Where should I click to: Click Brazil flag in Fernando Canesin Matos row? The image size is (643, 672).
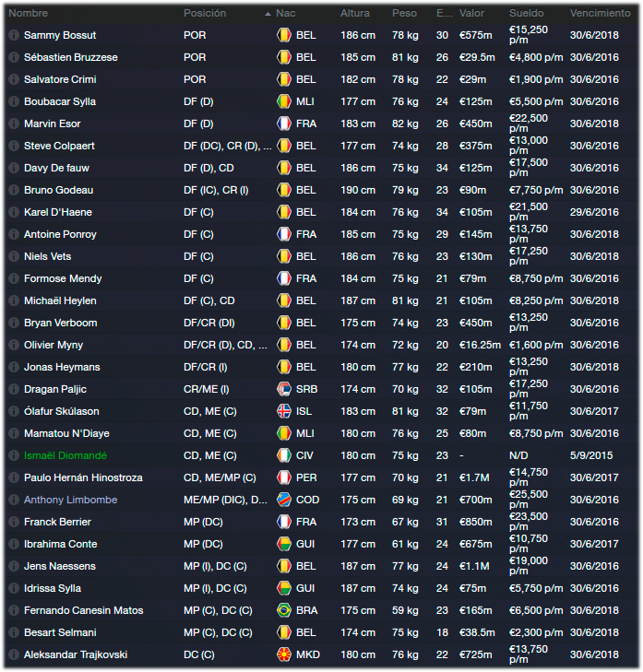pos(284,611)
